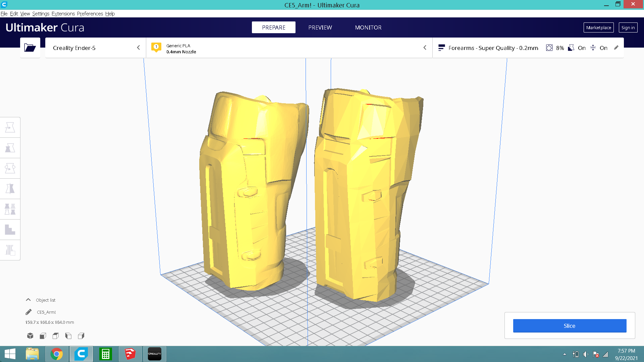Click the volume icon in system tray
Screen dimensions: 644x362
[586, 354]
